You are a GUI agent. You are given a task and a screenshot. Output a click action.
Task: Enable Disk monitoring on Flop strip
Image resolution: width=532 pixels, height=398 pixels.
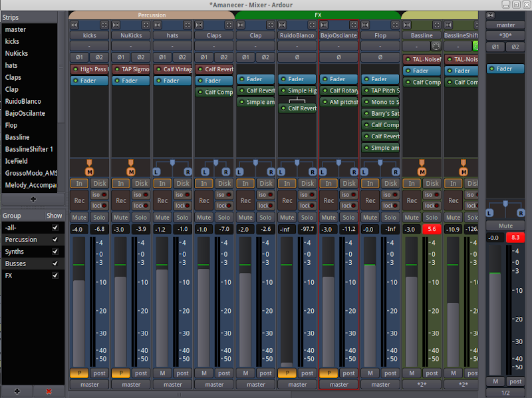pos(390,184)
